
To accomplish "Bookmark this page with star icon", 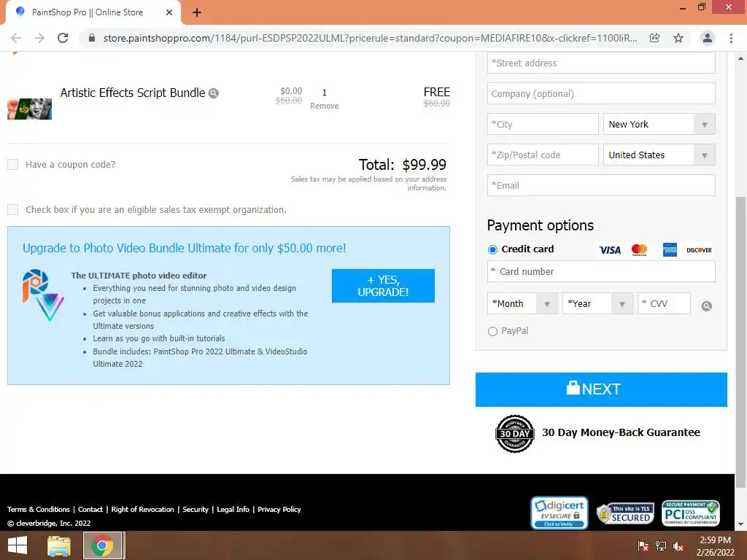I will click(x=678, y=38).
